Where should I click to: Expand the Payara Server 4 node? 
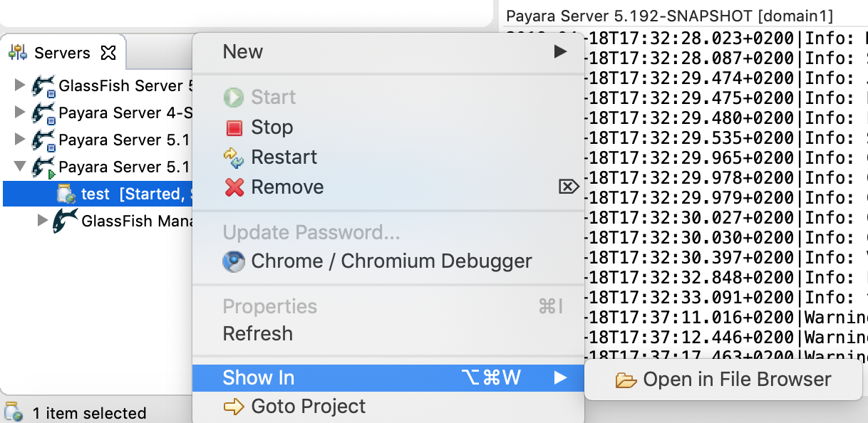(20, 113)
